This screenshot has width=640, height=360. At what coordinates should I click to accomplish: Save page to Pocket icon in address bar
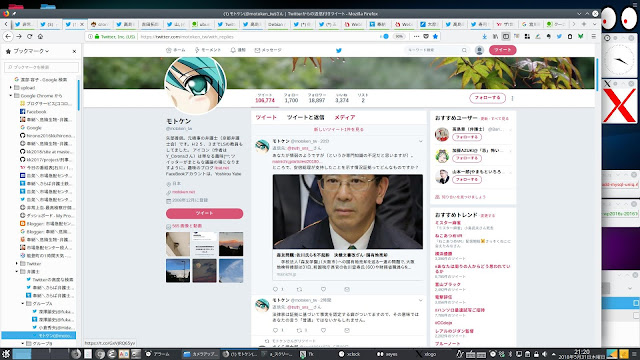click(426, 36)
